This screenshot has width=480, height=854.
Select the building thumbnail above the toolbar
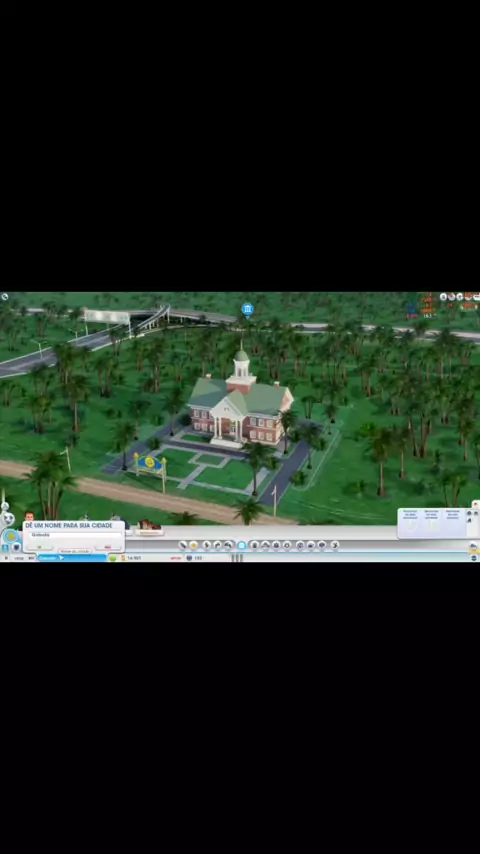click(x=149, y=527)
